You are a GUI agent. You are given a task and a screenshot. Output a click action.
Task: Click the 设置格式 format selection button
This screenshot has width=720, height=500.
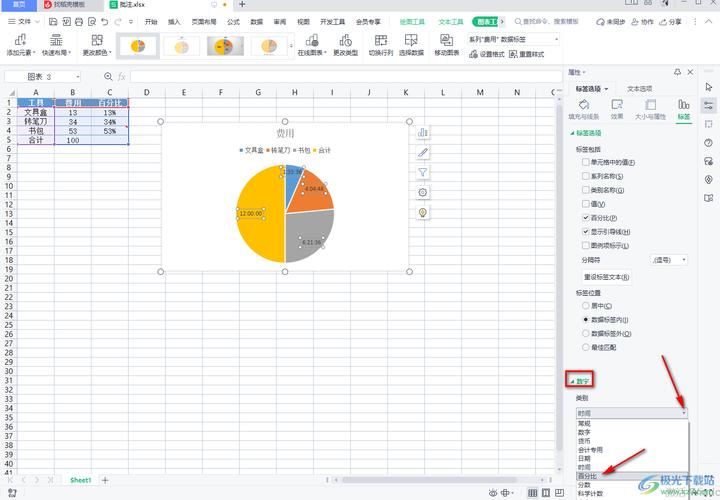point(487,54)
